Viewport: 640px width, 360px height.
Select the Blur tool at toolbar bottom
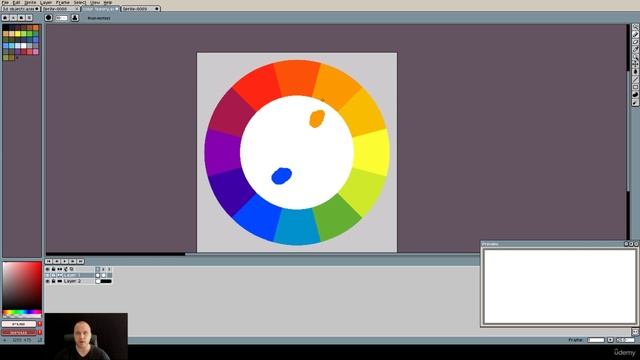coord(635,102)
